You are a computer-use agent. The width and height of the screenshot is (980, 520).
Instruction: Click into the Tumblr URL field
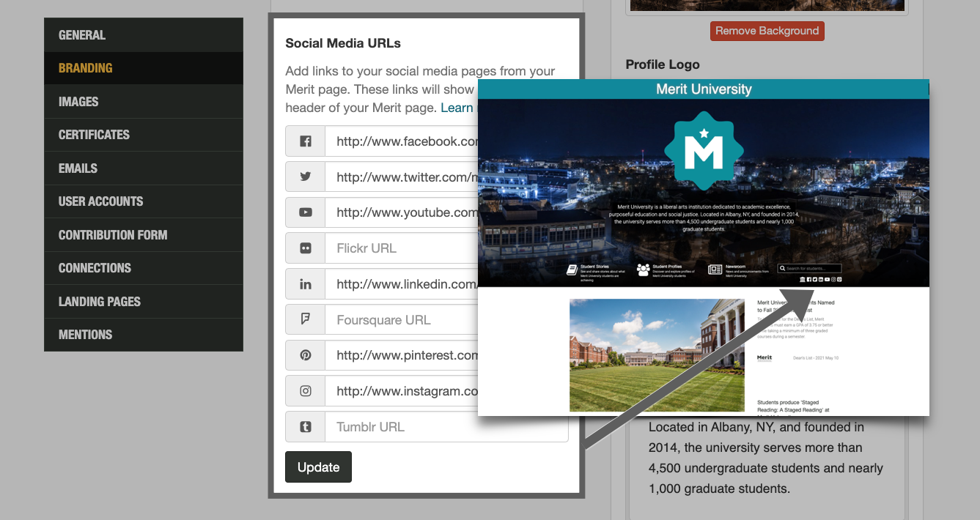[446, 427]
